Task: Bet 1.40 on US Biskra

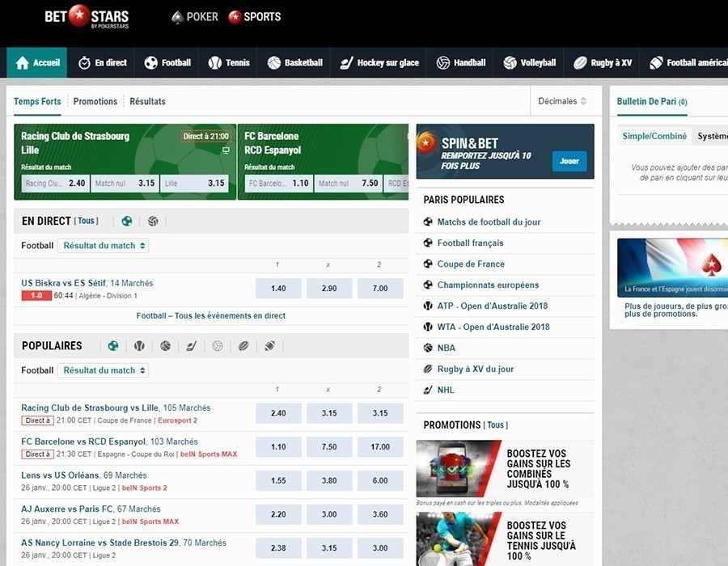Action: tap(278, 289)
